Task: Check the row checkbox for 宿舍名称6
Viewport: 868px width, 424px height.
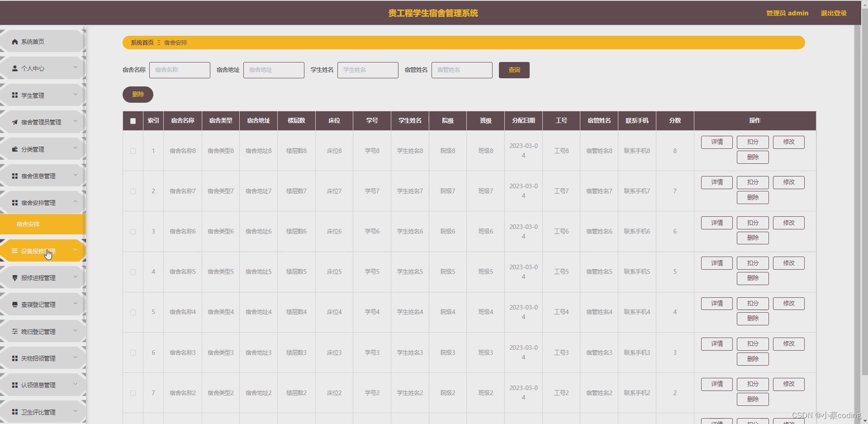Action: [x=133, y=231]
